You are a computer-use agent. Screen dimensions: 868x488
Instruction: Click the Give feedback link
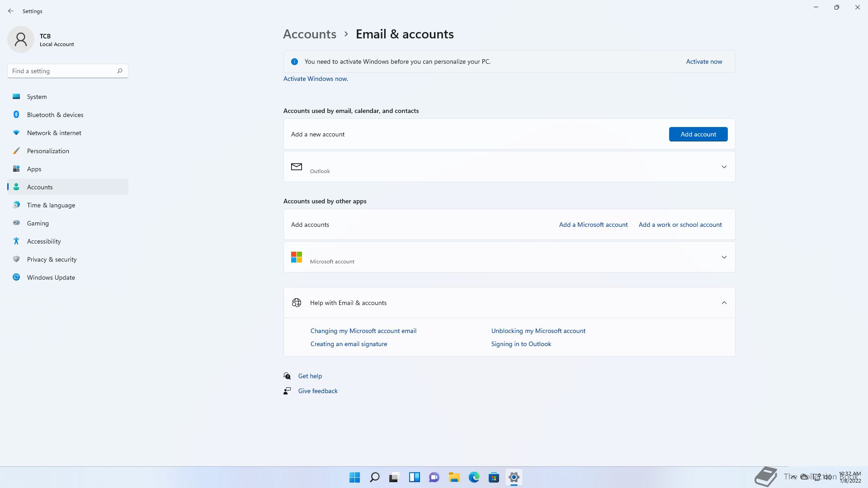click(318, 391)
